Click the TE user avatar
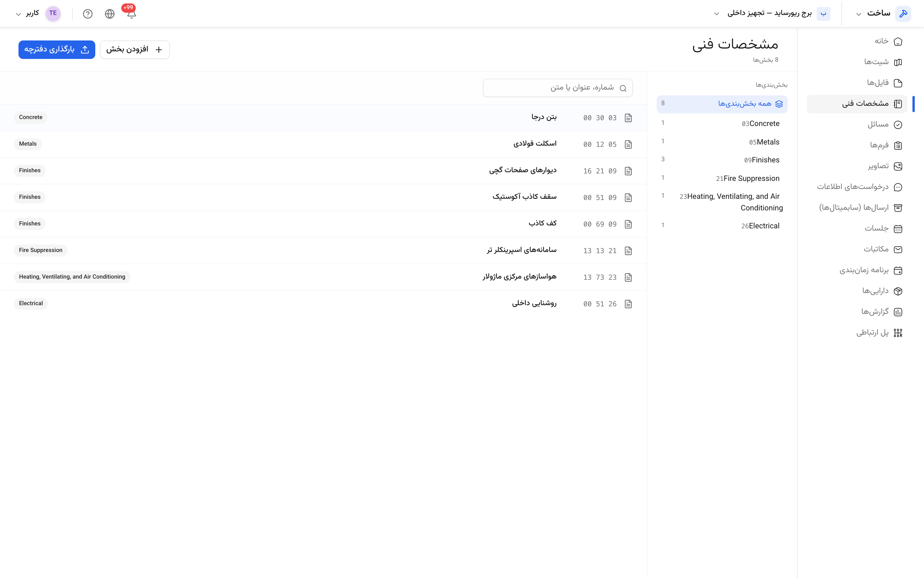 (53, 13)
